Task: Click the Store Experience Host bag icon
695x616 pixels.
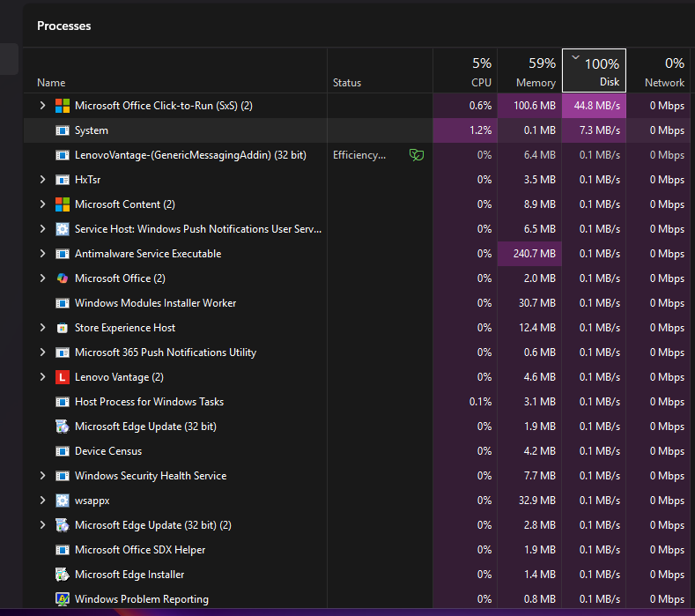Action: (63, 328)
